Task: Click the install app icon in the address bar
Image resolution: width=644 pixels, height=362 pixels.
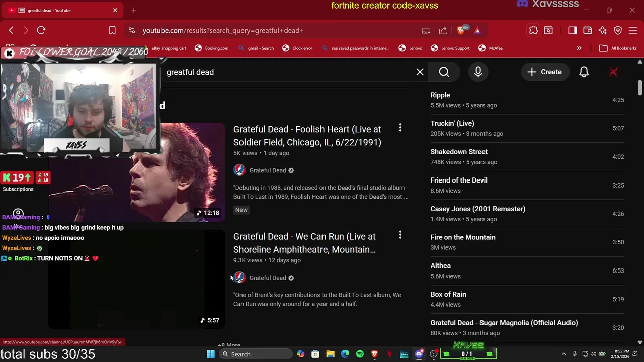Action: (426, 30)
